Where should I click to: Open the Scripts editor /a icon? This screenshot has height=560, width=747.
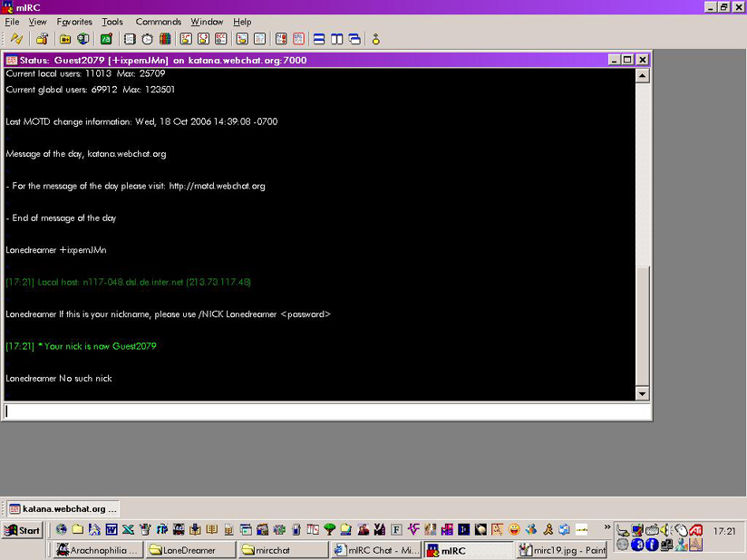(x=106, y=39)
